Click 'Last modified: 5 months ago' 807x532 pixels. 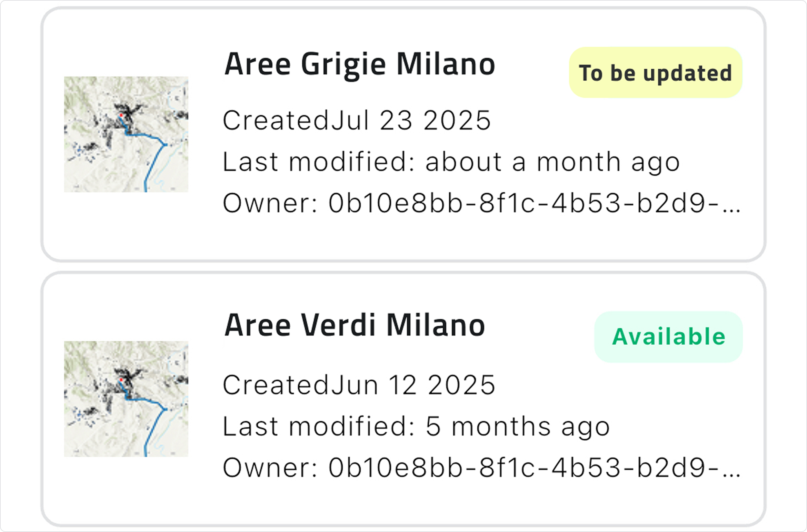point(416,427)
